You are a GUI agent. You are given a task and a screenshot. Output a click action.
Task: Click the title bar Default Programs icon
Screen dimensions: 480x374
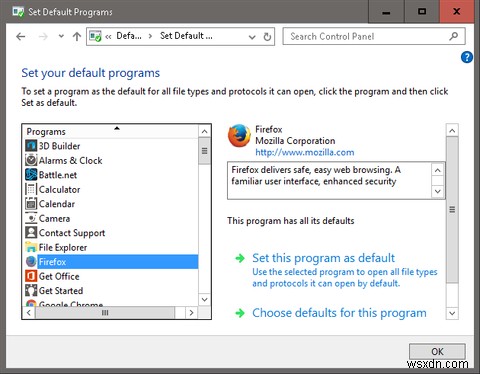pos(18,12)
